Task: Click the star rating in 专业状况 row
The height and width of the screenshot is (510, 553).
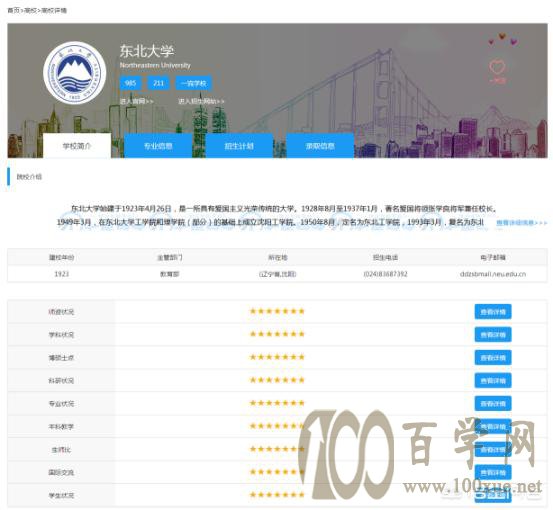Action: (x=277, y=403)
